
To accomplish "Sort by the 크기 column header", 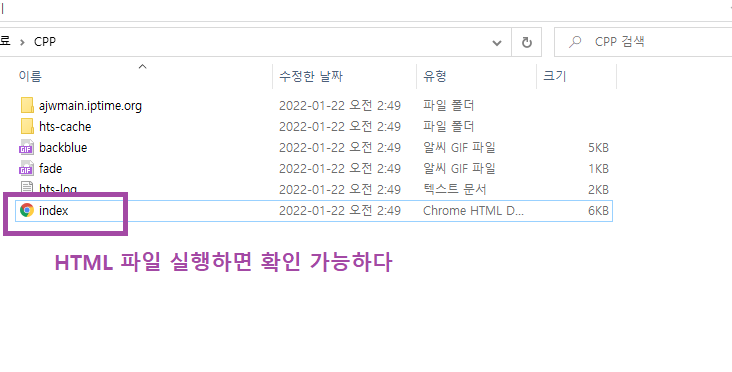I will [555, 76].
